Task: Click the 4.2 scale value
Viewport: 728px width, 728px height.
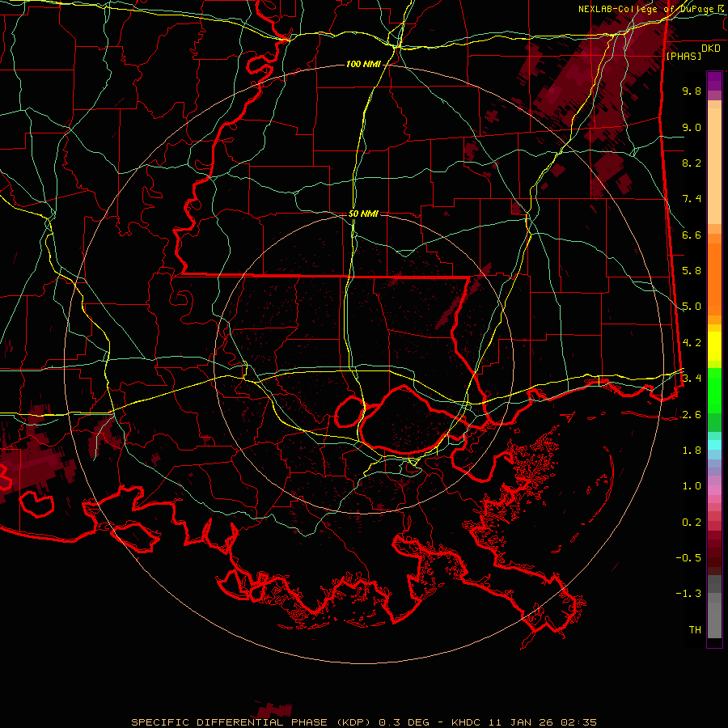Action: pyautogui.click(x=692, y=343)
